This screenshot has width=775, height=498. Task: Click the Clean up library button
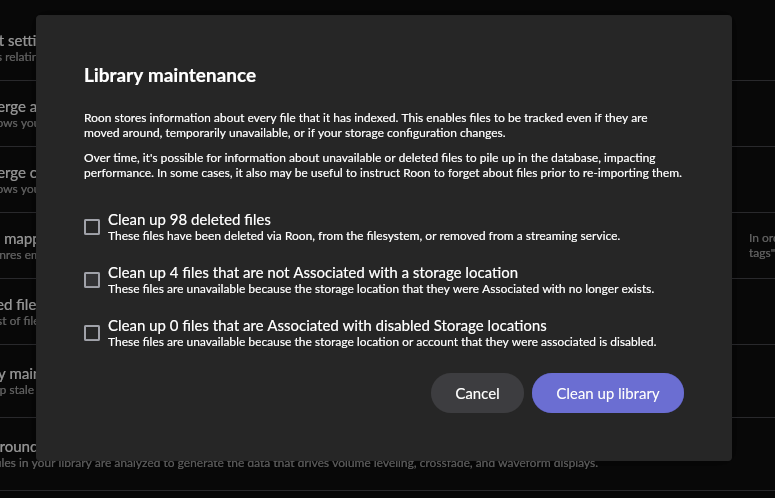coord(607,393)
